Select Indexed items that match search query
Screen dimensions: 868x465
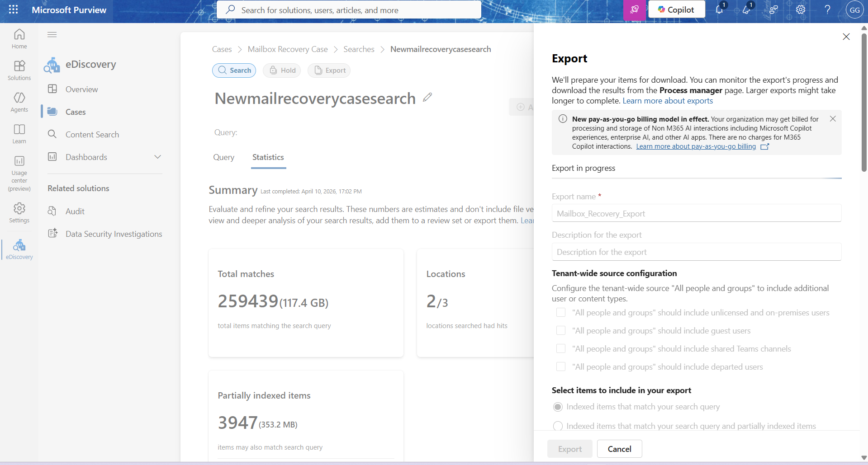558,407
